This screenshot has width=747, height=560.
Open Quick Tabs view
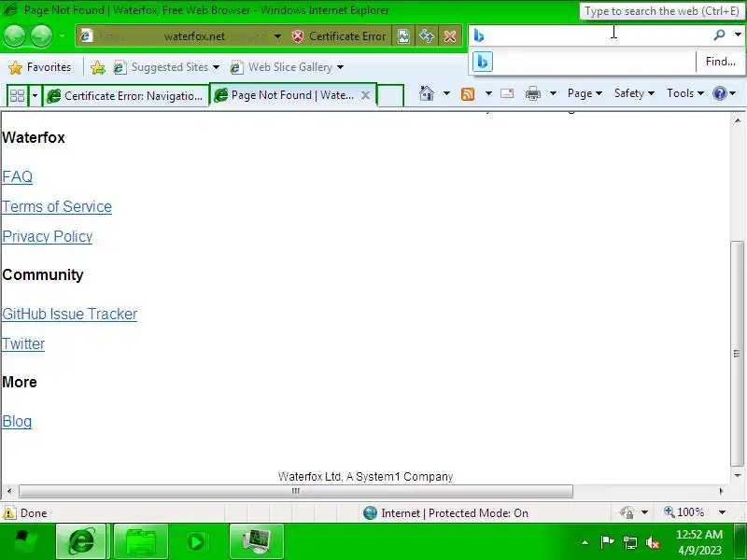(x=17, y=96)
